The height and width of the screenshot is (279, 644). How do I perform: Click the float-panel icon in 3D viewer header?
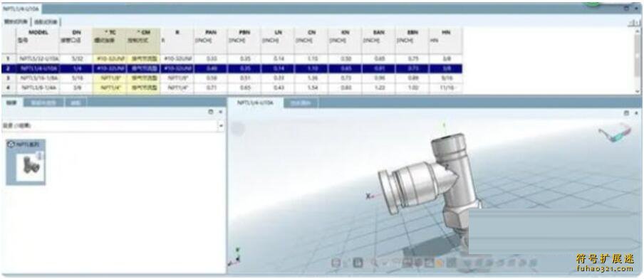(x=626, y=113)
